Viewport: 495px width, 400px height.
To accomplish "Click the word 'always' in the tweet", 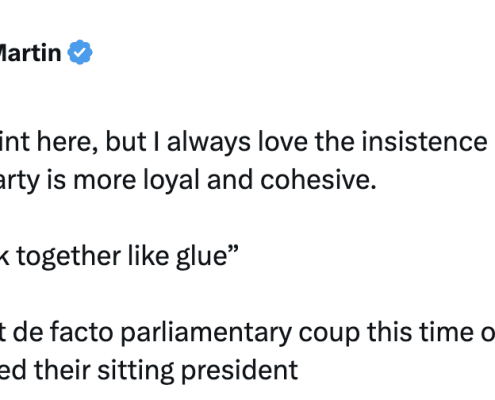I will (x=209, y=143).
